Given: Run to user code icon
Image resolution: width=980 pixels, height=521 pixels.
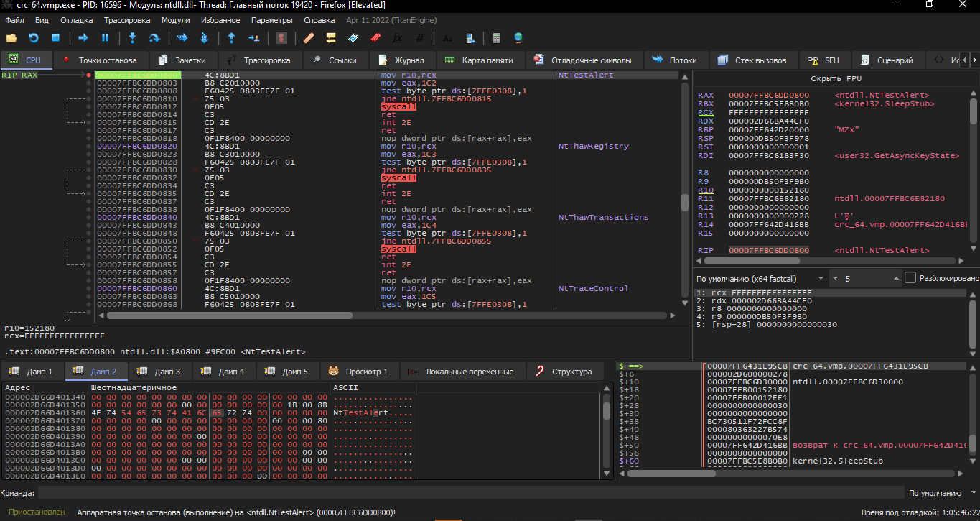Looking at the screenshot, I should tap(253, 37).
